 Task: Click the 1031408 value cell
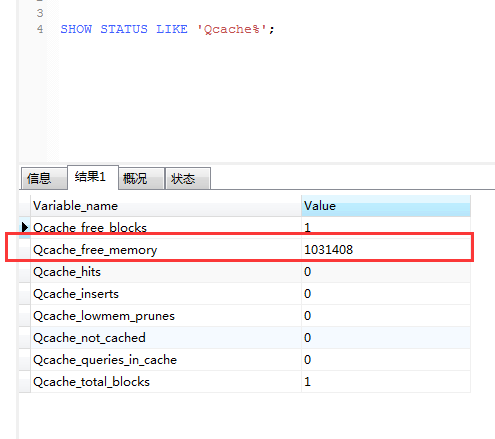pos(386,250)
